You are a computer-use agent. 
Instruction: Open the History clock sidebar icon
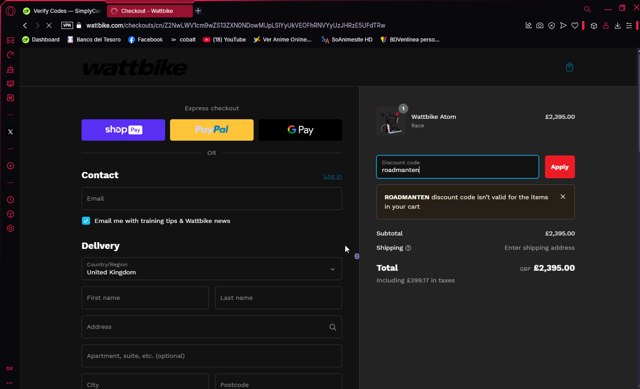[x=10, y=200]
